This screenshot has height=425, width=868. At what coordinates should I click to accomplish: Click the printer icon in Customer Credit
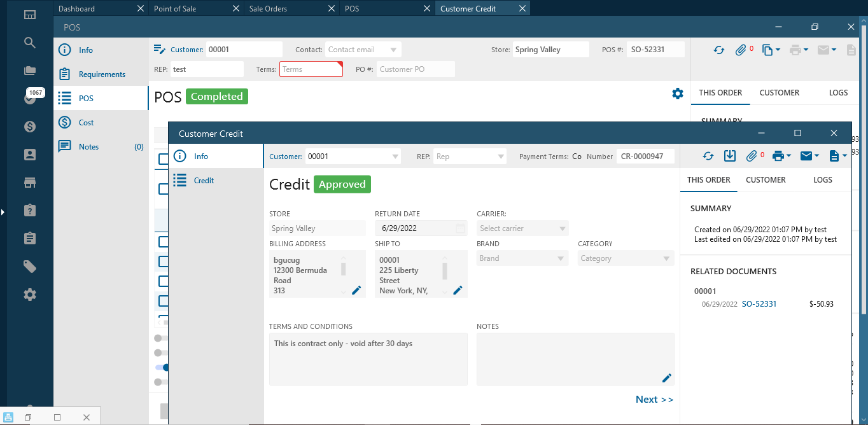(x=777, y=156)
